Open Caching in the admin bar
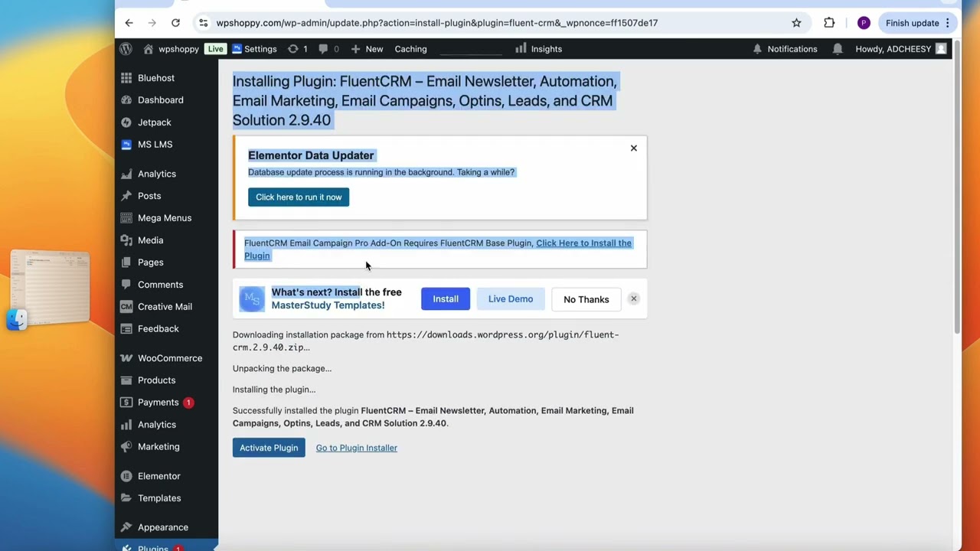Screen dimensions: 980x551 (411, 49)
